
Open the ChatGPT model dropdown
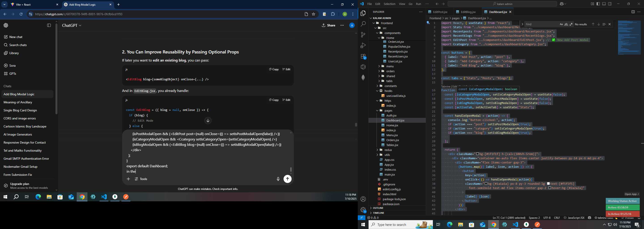tap(72, 25)
